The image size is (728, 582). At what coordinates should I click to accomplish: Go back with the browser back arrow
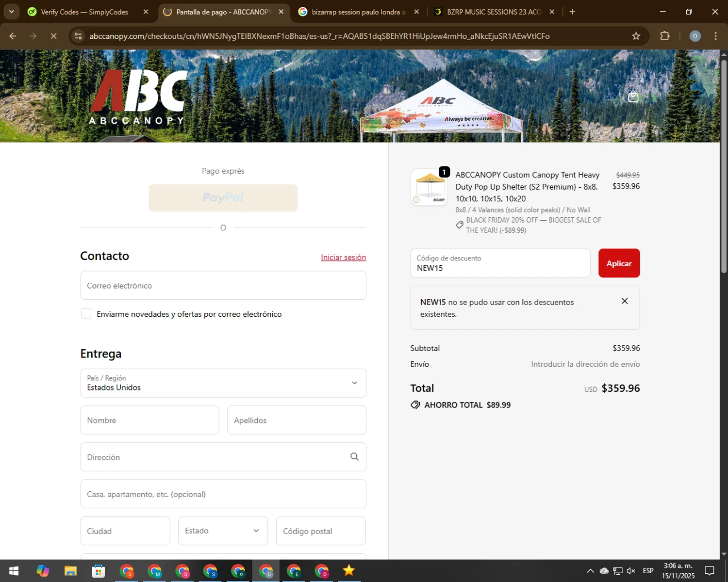click(x=13, y=36)
